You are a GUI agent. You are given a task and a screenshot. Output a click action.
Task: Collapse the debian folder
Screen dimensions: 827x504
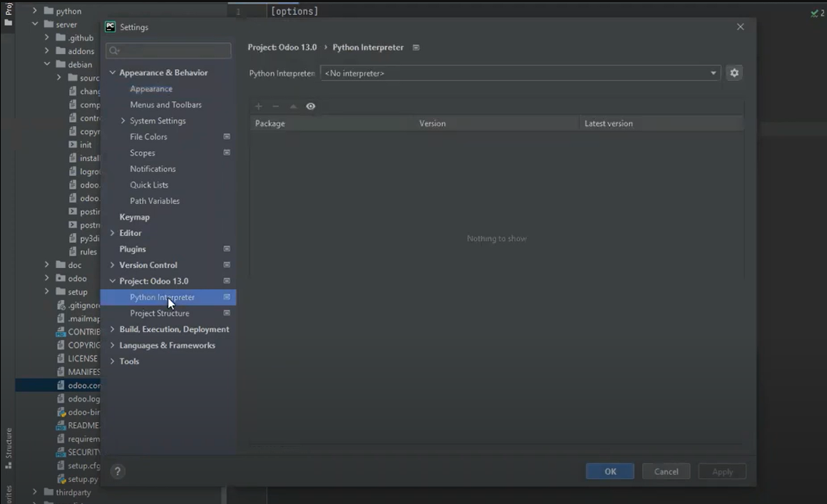47,63
